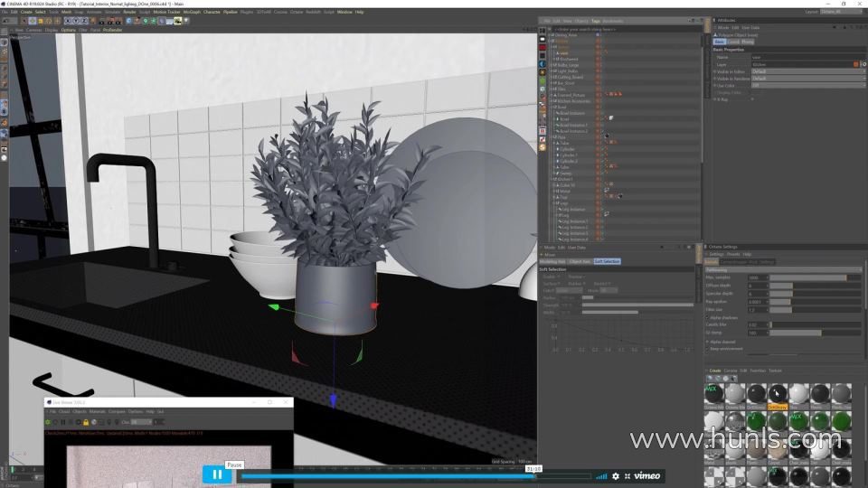Screen dimensions: 868x488
Task: Switch to the Coord. attribute tab
Action: pyautogui.click(x=733, y=42)
